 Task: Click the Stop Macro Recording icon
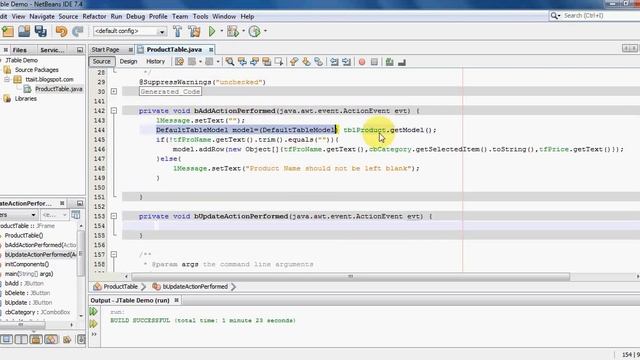(x=374, y=62)
